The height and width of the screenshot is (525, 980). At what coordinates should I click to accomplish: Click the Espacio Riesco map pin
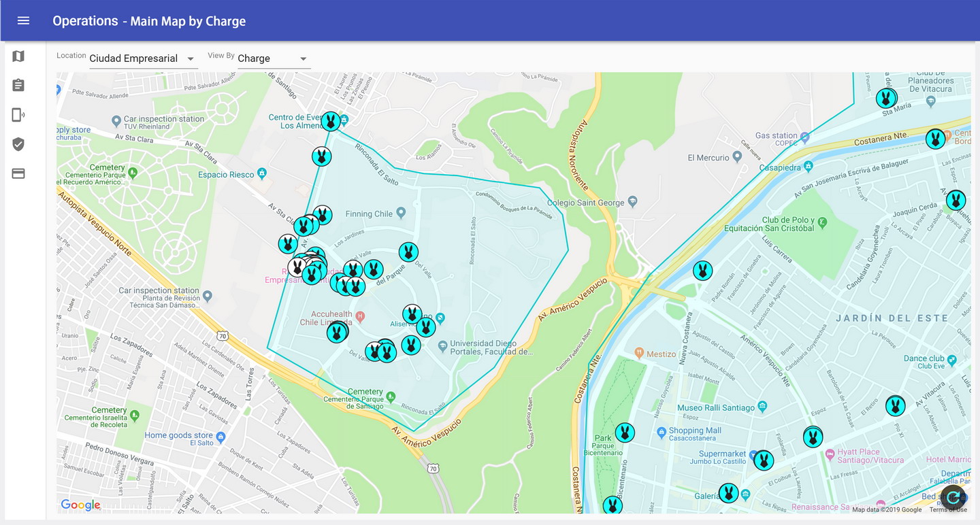[262, 174]
